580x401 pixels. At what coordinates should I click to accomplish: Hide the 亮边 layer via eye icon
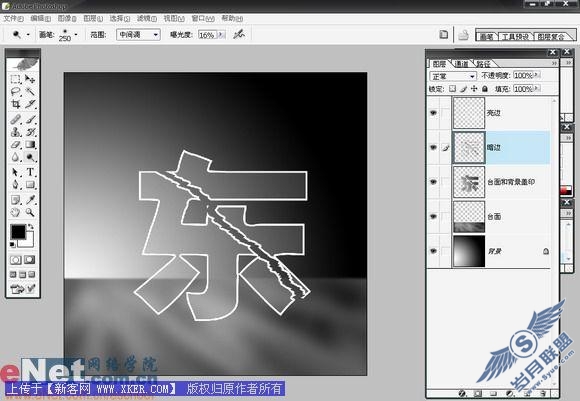tap(433, 113)
